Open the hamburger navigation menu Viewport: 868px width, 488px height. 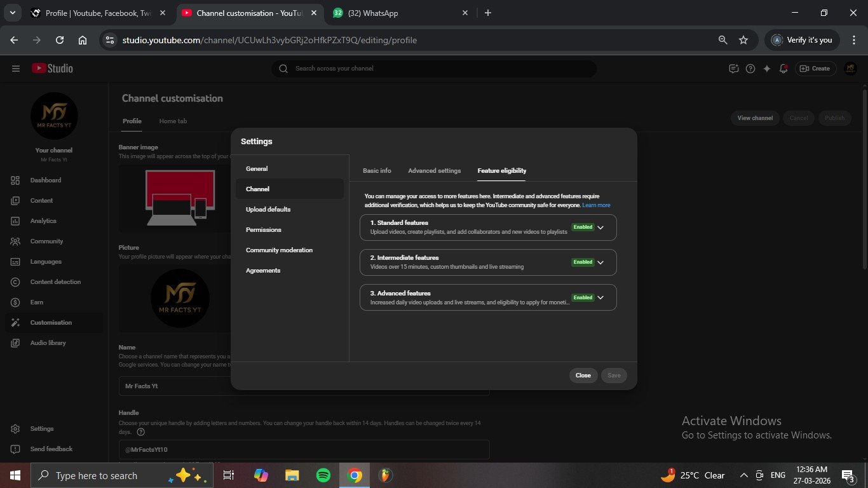tap(16, 69)
